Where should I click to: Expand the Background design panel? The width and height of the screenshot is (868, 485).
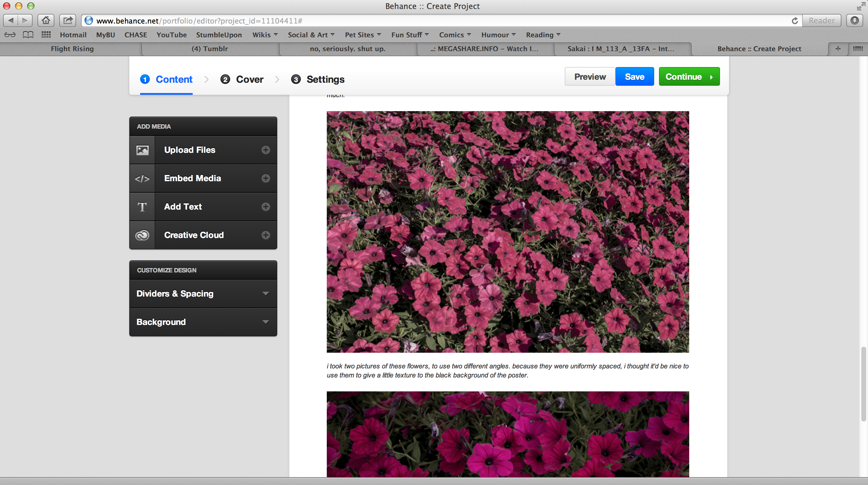point(203,322)
